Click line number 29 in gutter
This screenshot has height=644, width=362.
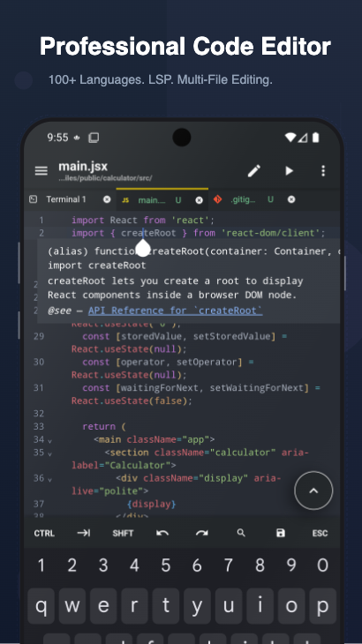coord(39,336)
